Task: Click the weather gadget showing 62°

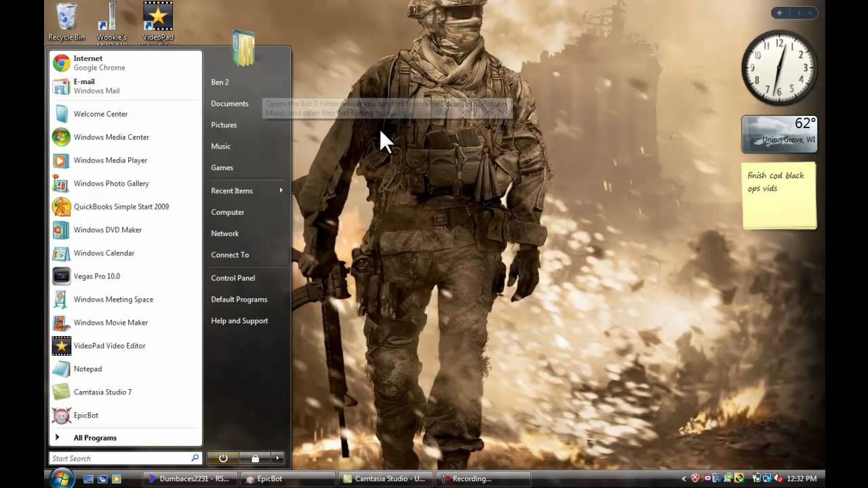Action: 779,134
